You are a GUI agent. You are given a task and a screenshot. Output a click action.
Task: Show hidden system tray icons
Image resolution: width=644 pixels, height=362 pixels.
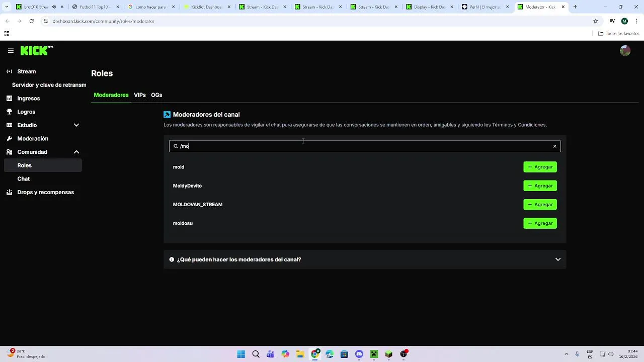coord(566,354)
